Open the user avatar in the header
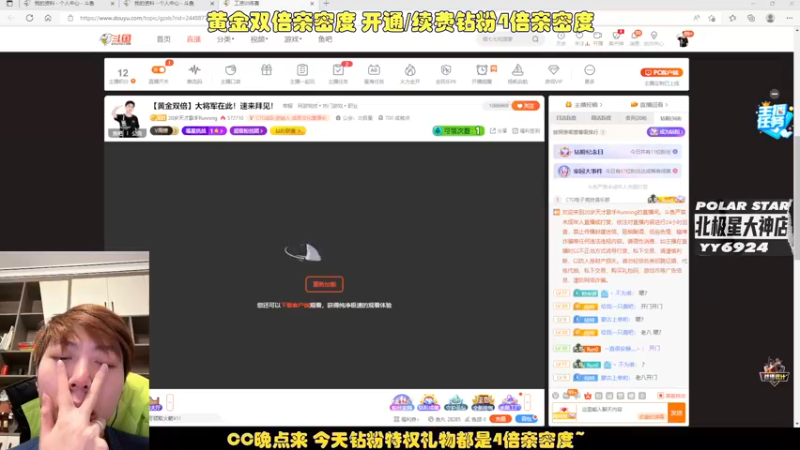Image resolution: width=800 pixels, height=450 pixels. click(x=684, y=40)
